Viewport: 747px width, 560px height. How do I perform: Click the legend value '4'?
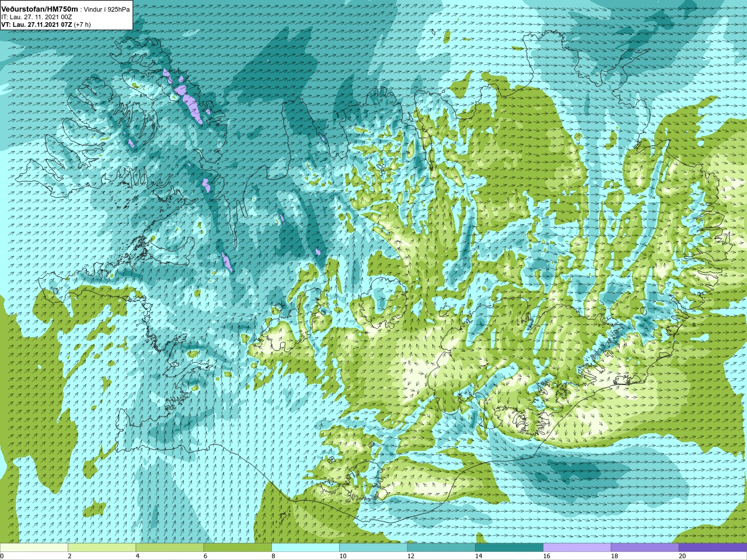(138, 556)
